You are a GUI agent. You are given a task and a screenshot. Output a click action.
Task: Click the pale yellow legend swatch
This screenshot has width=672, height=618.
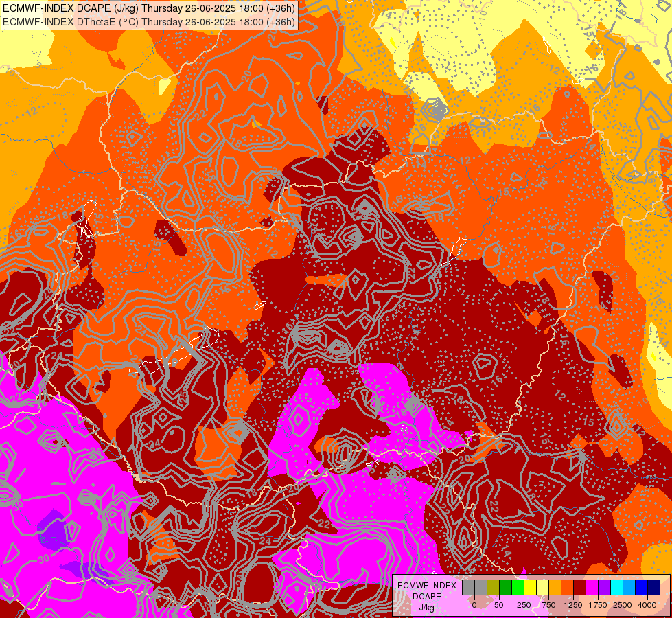[x=542, y=587]
